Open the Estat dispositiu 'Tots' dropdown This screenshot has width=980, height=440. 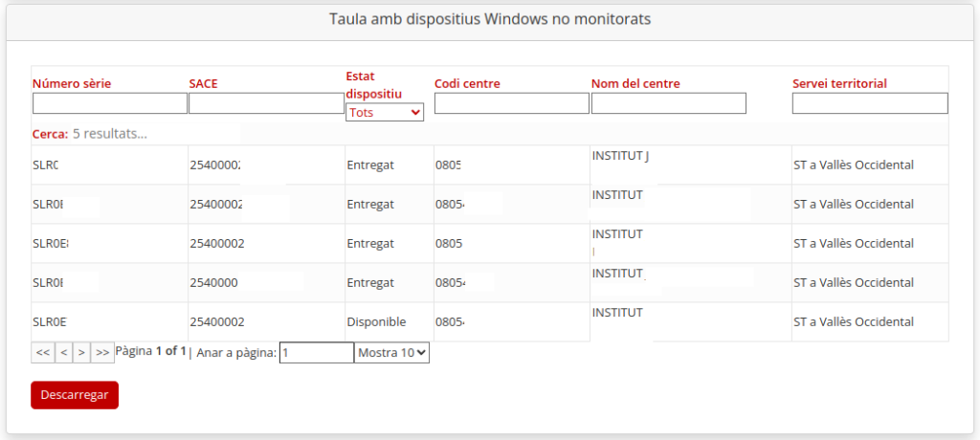[x=385, y=113]
